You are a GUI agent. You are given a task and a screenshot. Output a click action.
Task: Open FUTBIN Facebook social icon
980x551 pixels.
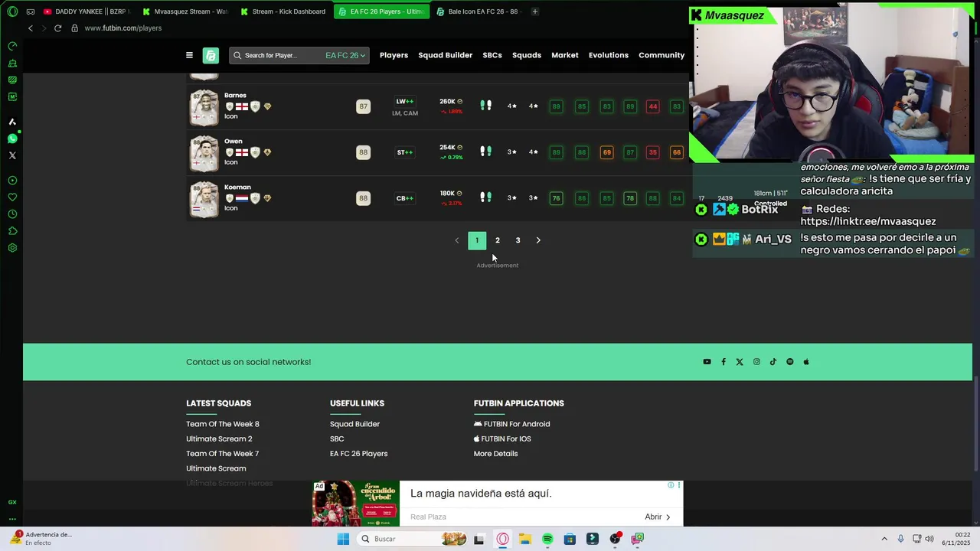click(x=724, y=362)
